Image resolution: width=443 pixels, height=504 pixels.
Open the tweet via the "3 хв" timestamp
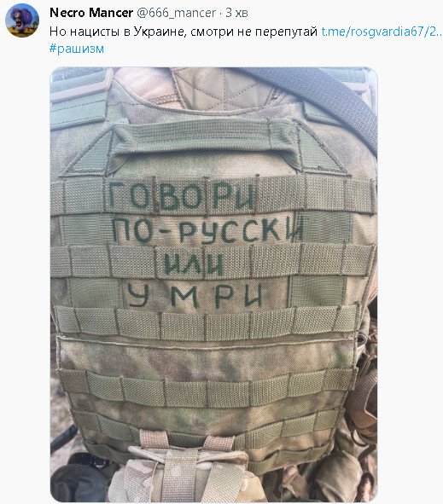tap(236, 13)
